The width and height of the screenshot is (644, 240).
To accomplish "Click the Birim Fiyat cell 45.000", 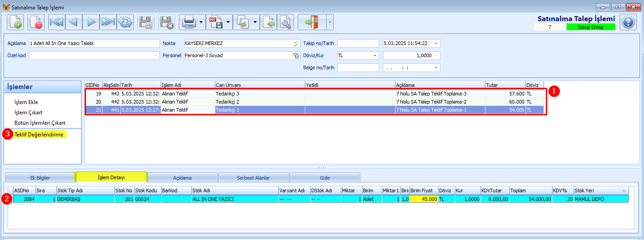I will (424, 199).
